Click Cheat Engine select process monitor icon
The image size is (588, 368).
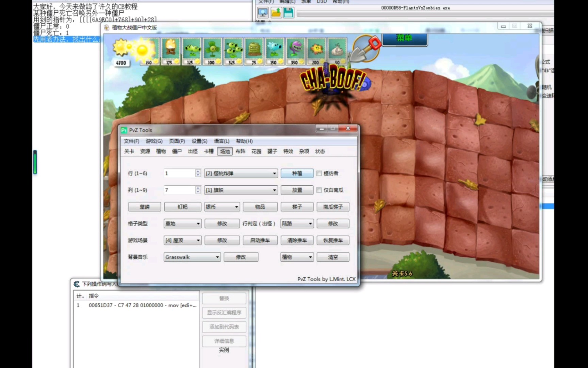(263, 13)
